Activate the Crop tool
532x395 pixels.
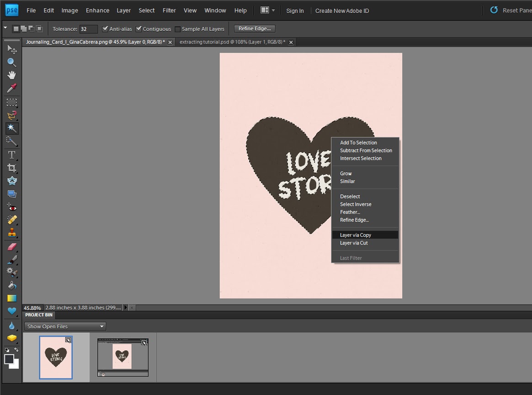tap(12, 168)
